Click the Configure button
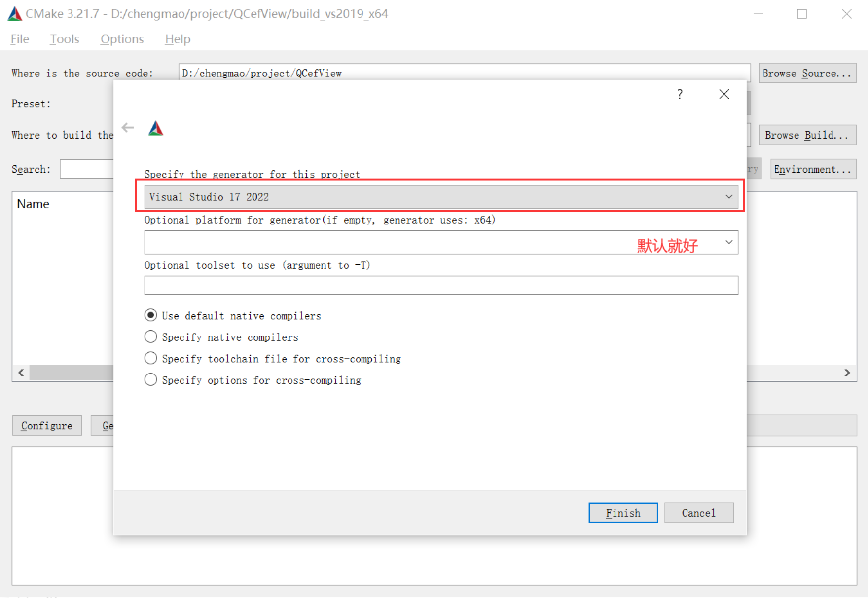This screenshot has height=598, width=868. click(x=47, y=425)
